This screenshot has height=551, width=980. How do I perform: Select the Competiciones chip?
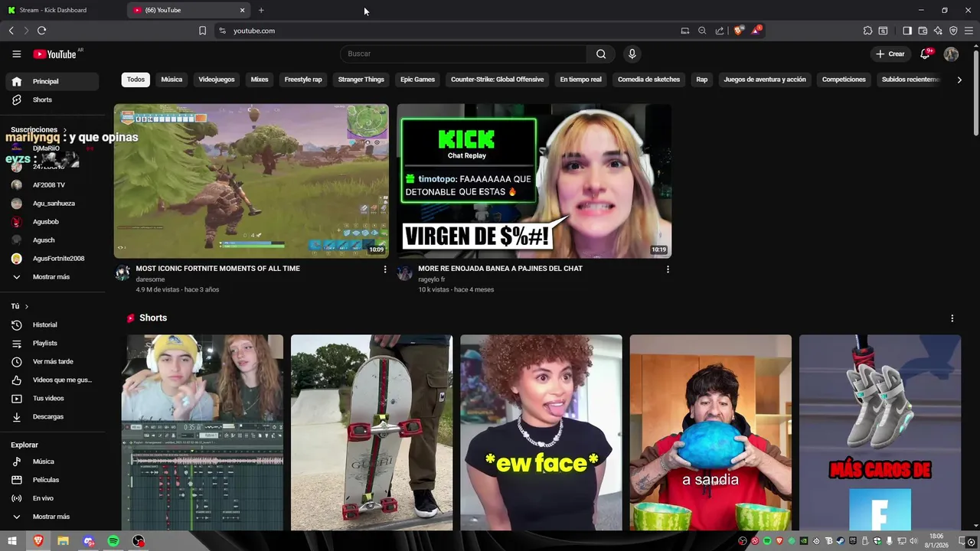pos(844,80)
